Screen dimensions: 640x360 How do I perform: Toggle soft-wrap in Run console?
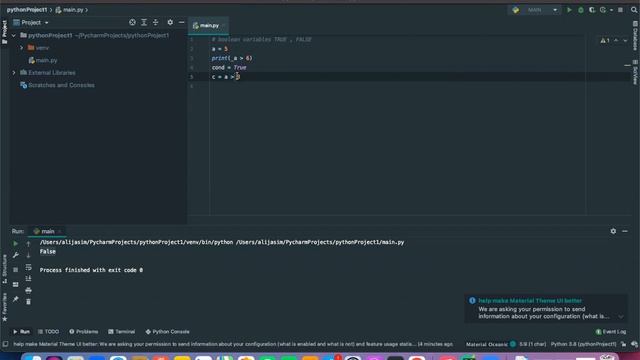coord(28,267)
